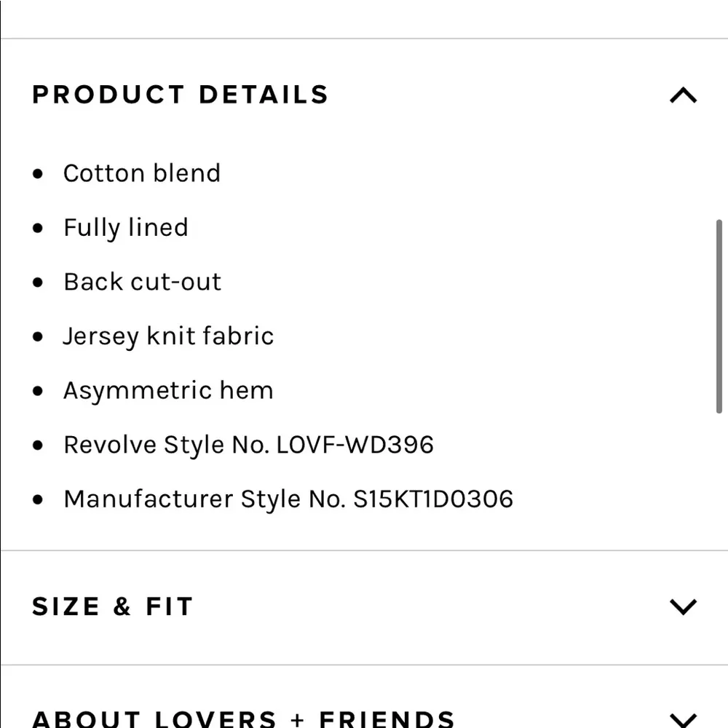The width and height of the screenshot is (728, 728).
Task: Click the downward chevron icon beside Size & Fit
Action: coord(681,606)
